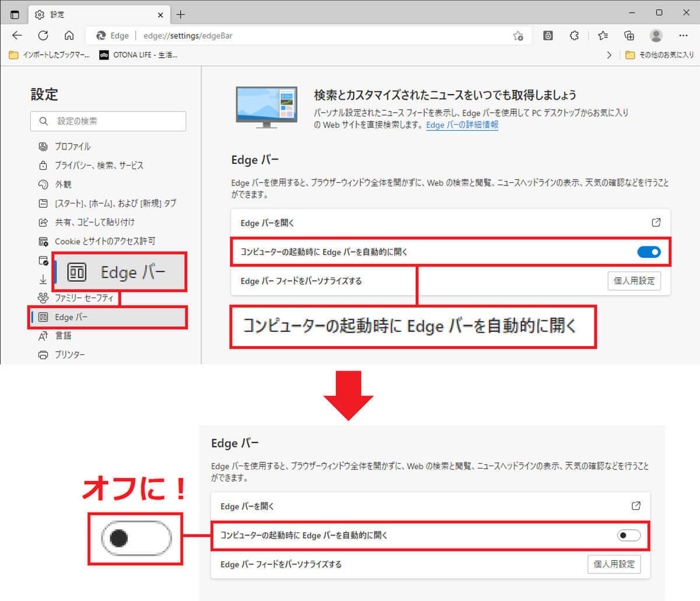Open the Extensions puzzle icon

coord(574,36)
